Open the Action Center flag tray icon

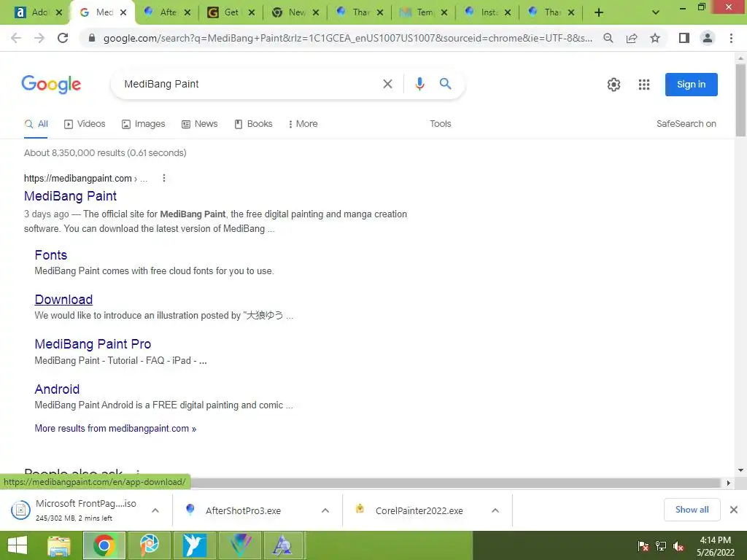tap(643, 546)
